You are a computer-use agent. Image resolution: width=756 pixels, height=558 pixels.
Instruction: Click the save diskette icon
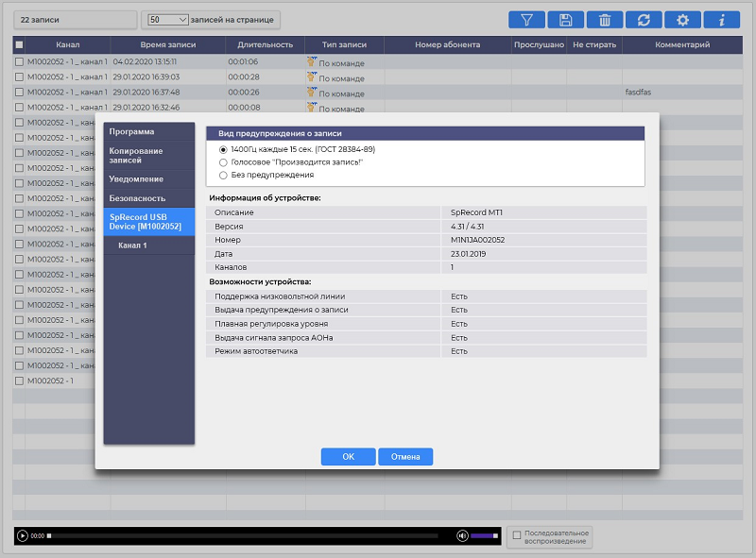point(565,20)
